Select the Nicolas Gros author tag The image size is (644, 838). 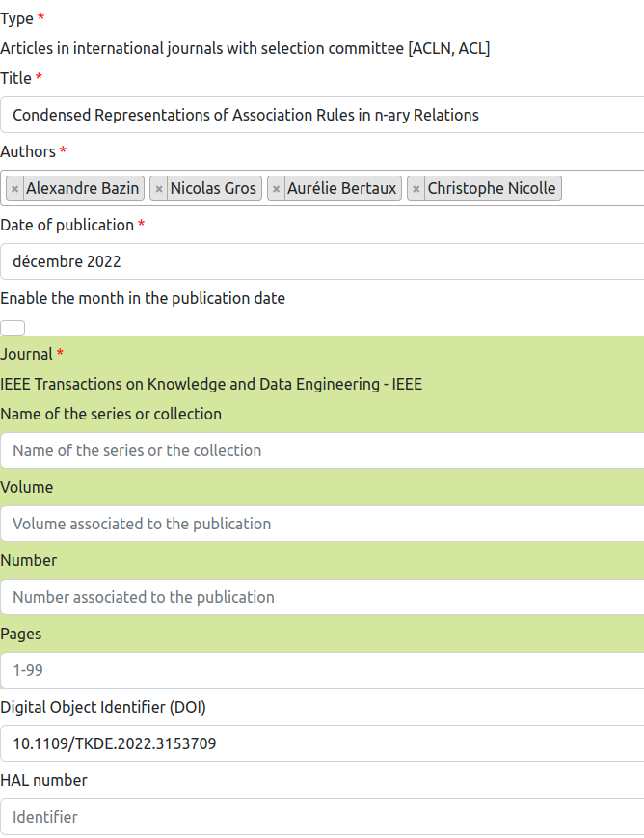213,189
